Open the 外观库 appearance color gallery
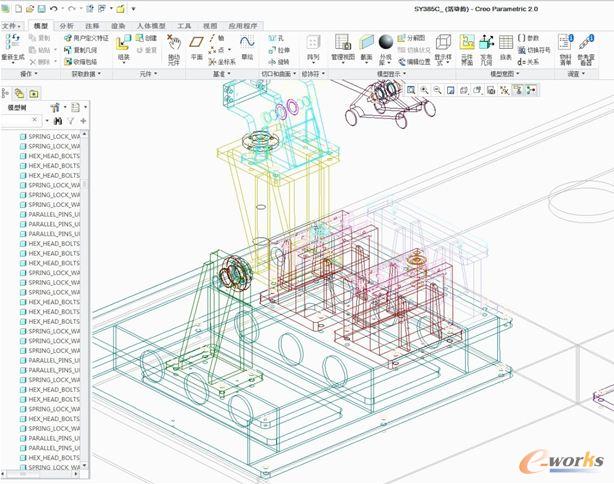 386,44
